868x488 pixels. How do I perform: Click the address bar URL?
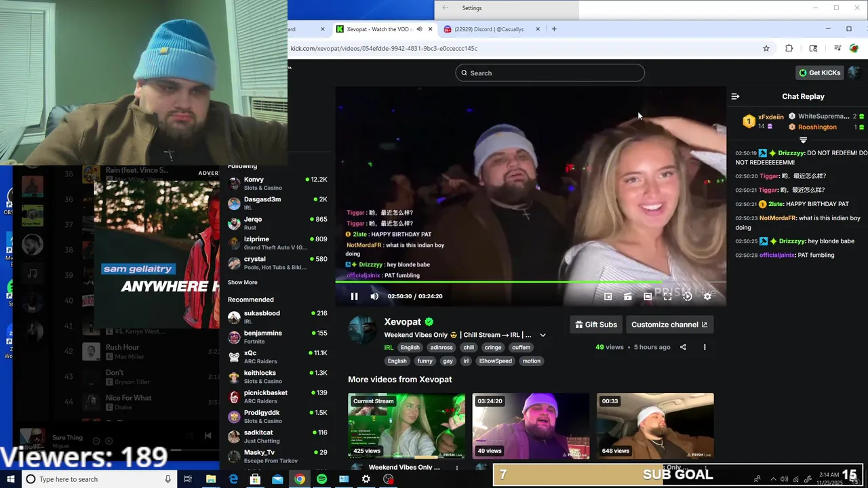[x=384, y=48]
